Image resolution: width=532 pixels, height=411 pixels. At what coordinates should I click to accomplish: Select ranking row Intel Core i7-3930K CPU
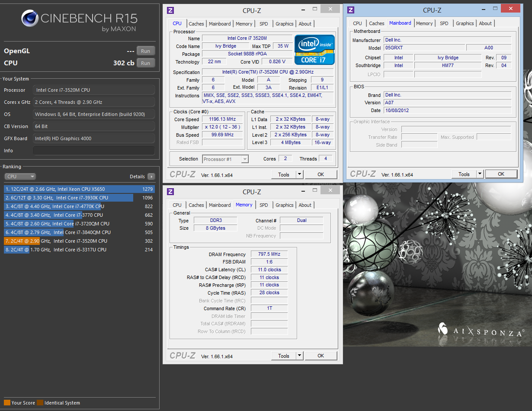[x=79, y=198]
